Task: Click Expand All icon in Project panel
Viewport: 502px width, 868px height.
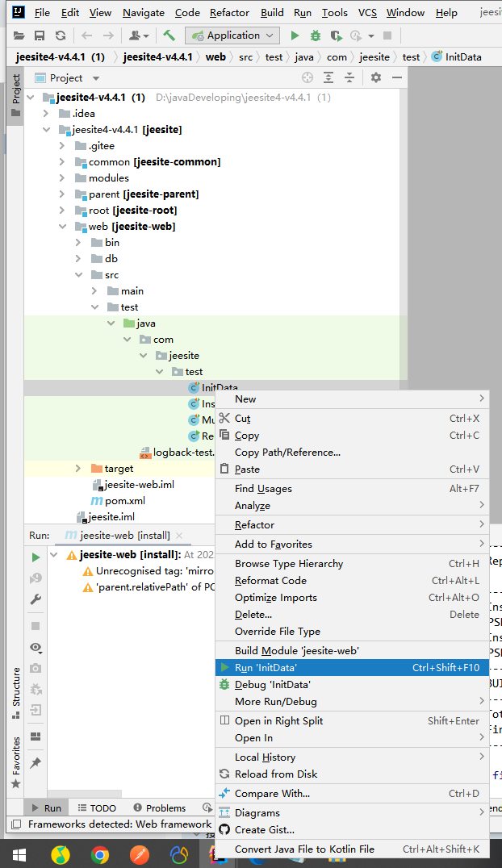Action: pyautogui.click(x=328, y=77)
